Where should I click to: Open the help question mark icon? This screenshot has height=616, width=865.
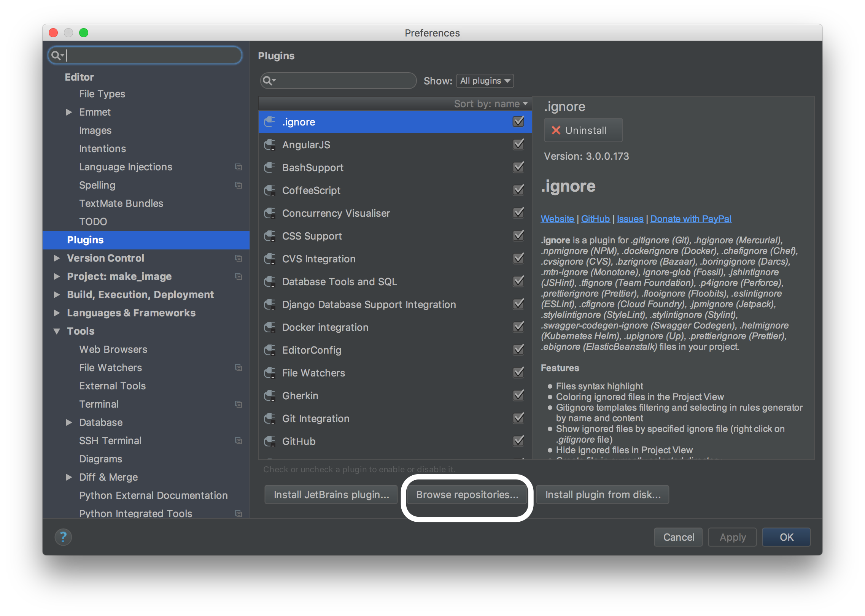coord(63,537)
